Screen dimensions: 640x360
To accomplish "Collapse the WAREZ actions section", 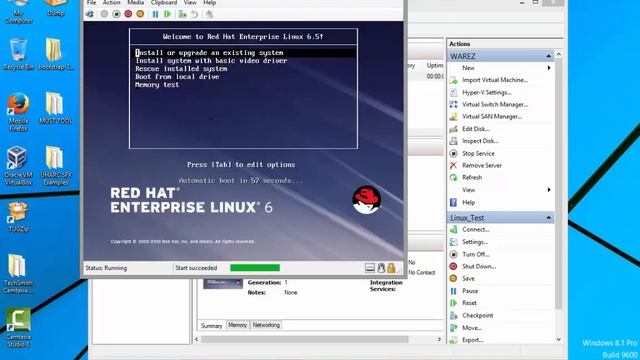I will coord(549,56).
